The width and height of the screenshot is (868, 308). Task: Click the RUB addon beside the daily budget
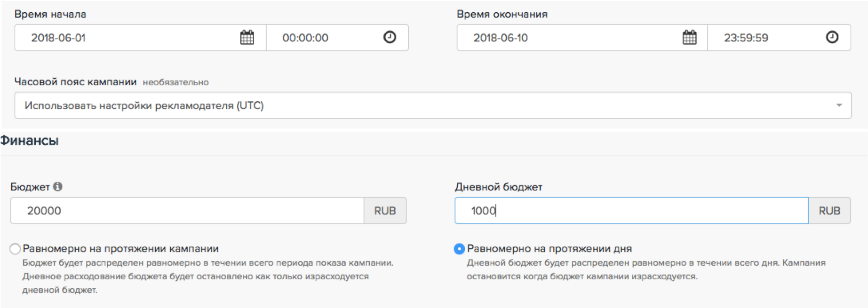(x=829, y=211)
